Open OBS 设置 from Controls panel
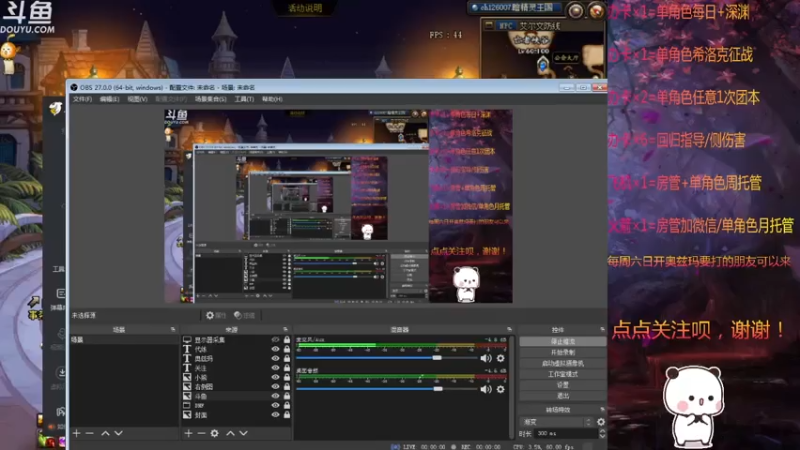This screenshot has width=800, height=450. tap(563, 385)
